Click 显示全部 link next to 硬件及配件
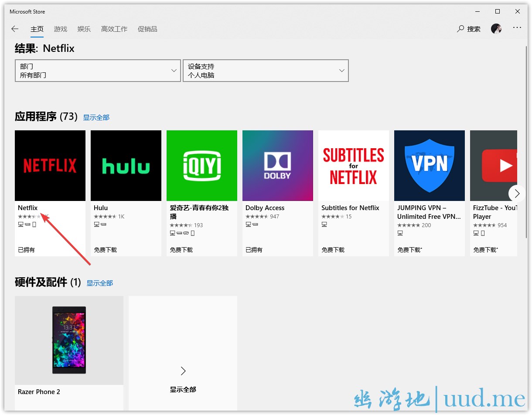This screenshot has width=532, height=415. [x=100, y=283]
